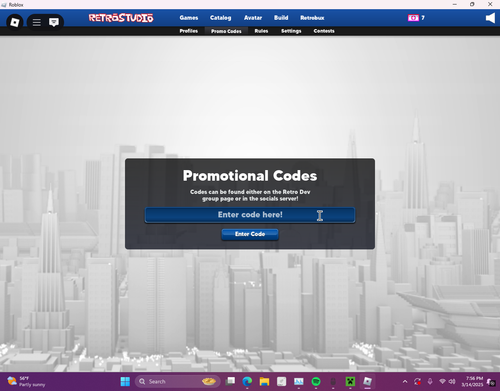Maximize the Roblox window

pos(472,4)
